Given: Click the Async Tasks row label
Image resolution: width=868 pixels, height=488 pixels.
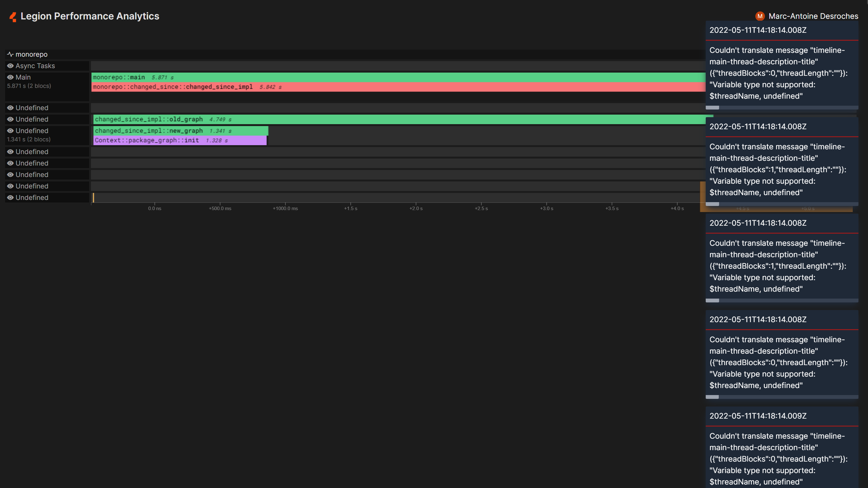Looking at the screenshot, I should click(x=35, y=66).
